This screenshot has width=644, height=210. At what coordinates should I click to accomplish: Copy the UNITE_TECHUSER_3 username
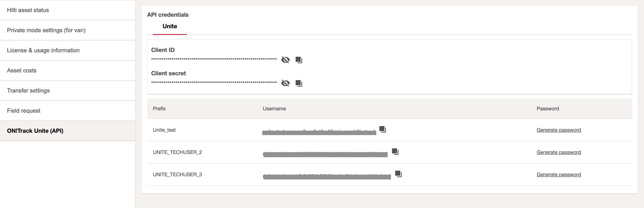[x=398, y=174]
